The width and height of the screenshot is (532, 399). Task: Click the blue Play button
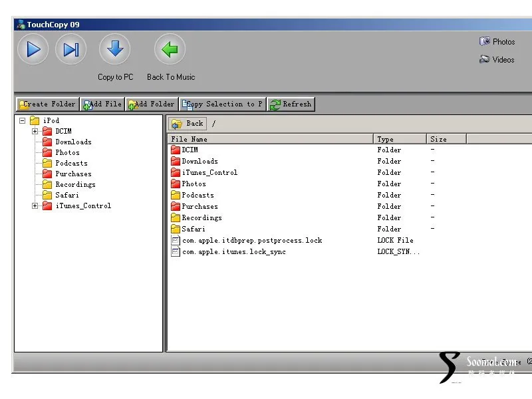[33, 49]
